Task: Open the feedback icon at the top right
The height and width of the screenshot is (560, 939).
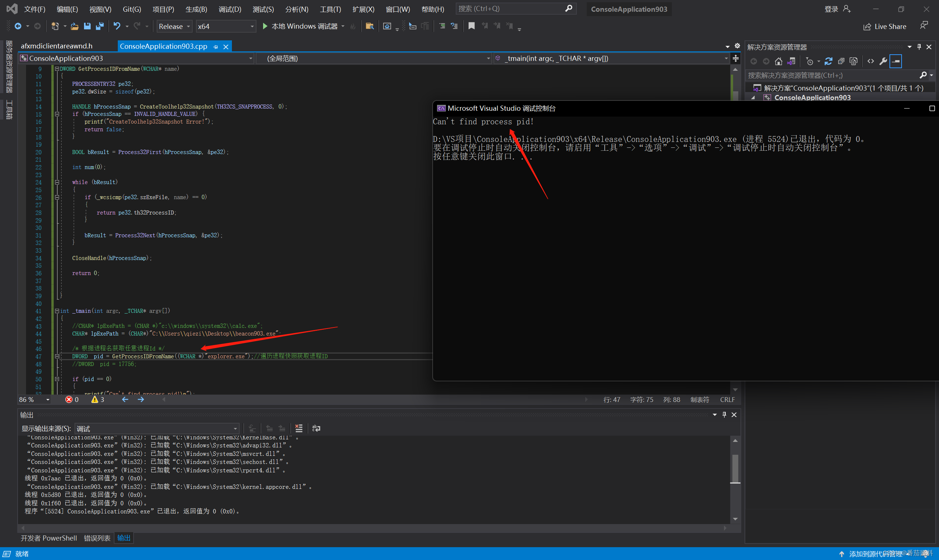Action: click(x=924, y=26)
